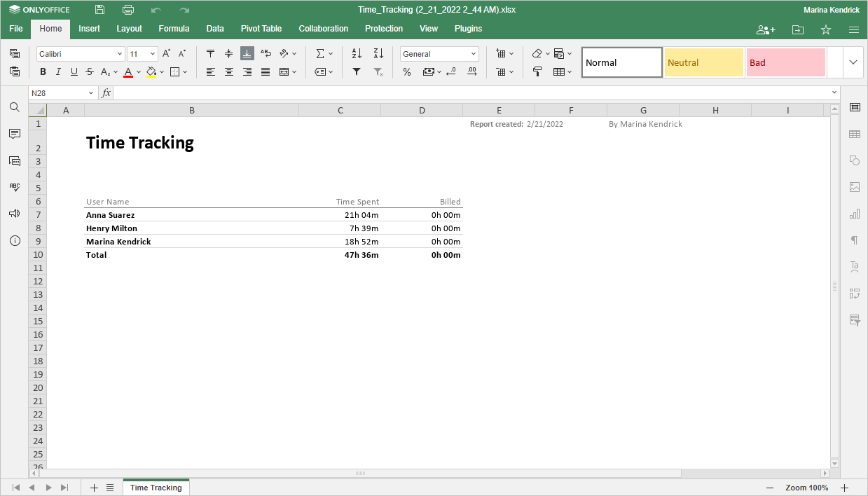This screenshot has height=496, width=868.
Task: Start spell checking from the left sidebar
Action: click(14, 186)
